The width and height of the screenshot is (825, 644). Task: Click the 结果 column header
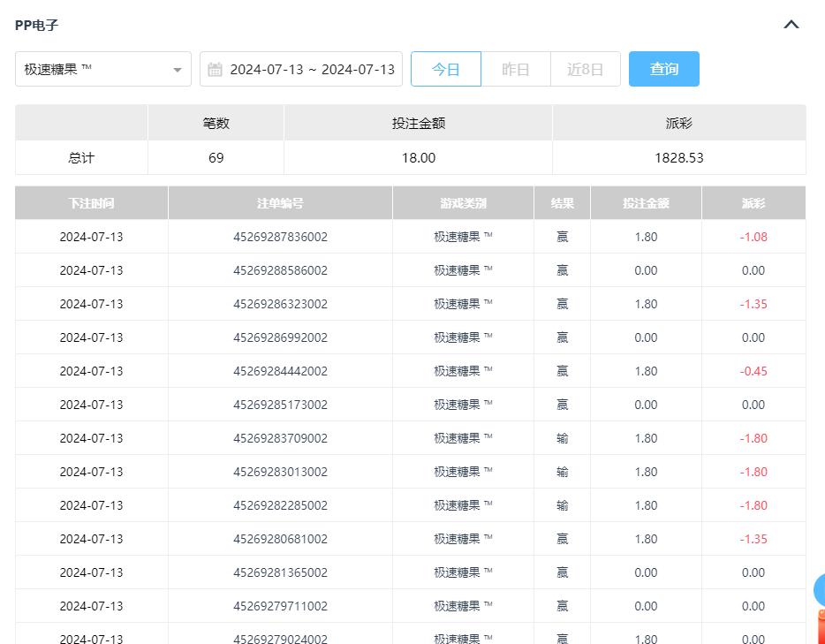pyautogui.click(x=562, y=203)
